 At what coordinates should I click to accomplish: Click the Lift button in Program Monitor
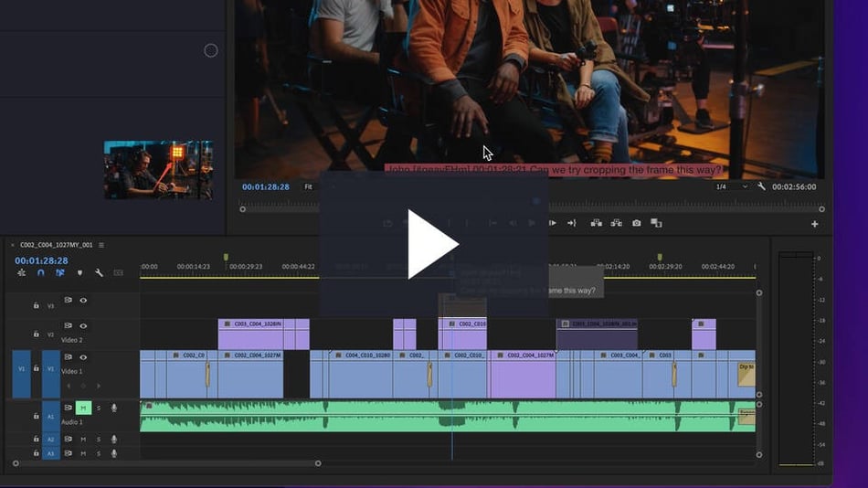[x=597, y=223]
